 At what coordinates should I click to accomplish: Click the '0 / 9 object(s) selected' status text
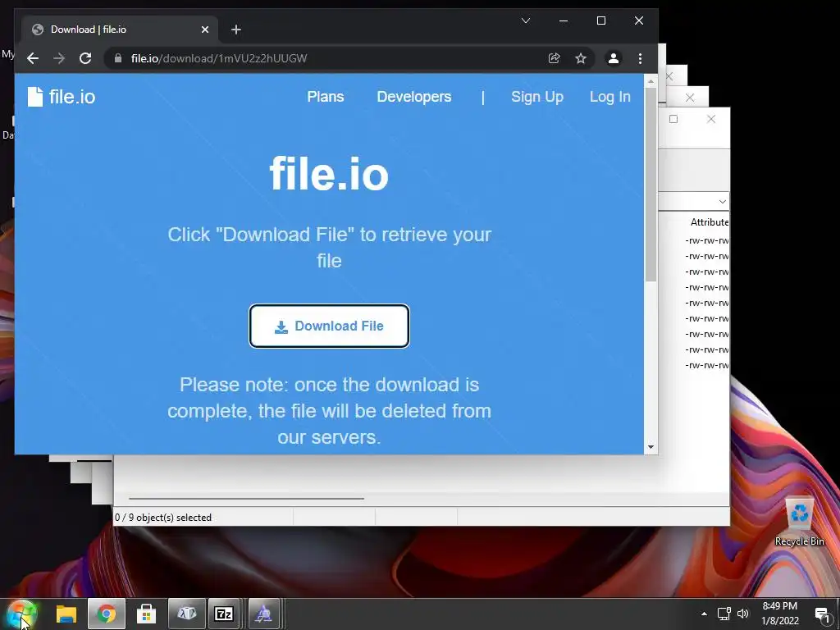coord(163,518)
